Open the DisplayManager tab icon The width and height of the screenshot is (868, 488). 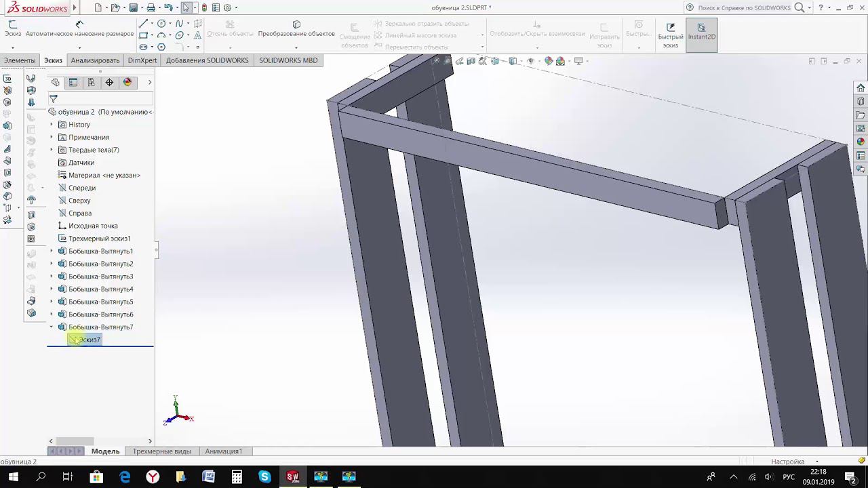(127, 82)
